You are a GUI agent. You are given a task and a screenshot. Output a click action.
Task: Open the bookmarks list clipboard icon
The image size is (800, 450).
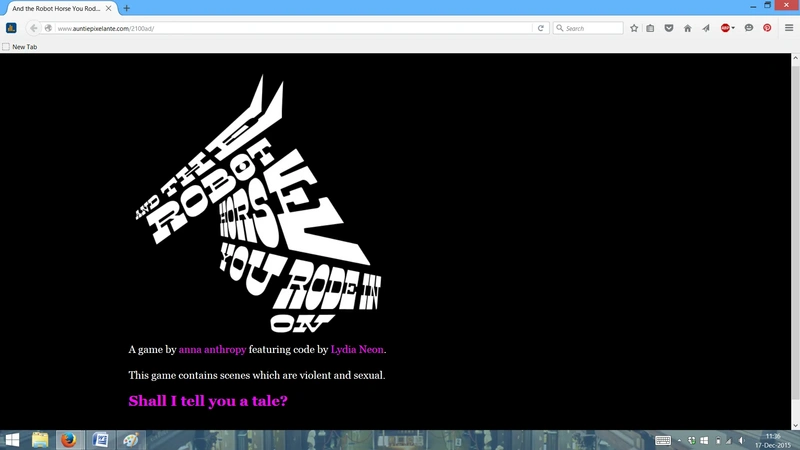650,28
